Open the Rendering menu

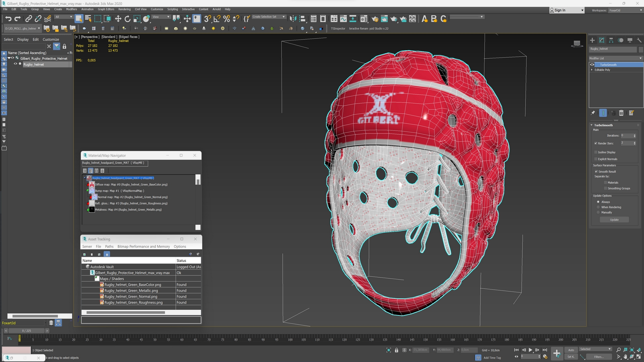tap(124, 9)
